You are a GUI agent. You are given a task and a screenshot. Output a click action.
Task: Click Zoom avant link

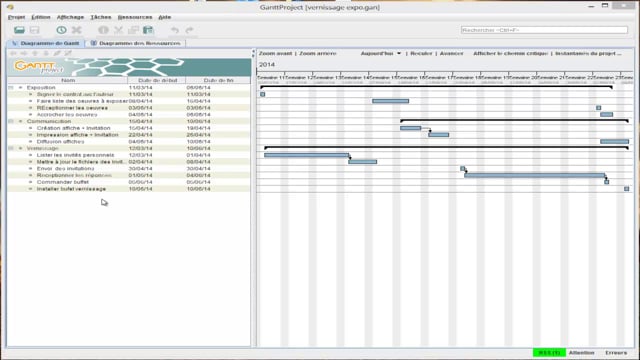pyautogui.click(x=276, y=53)
